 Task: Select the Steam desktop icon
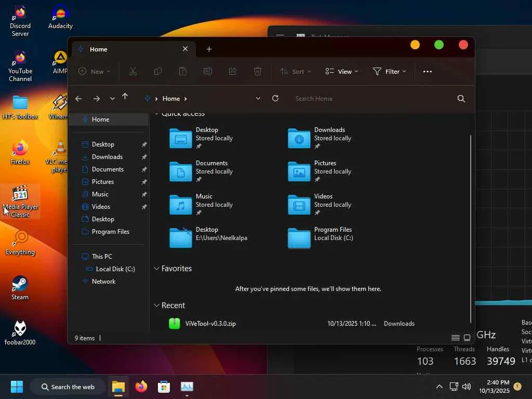tap(20, 288)
